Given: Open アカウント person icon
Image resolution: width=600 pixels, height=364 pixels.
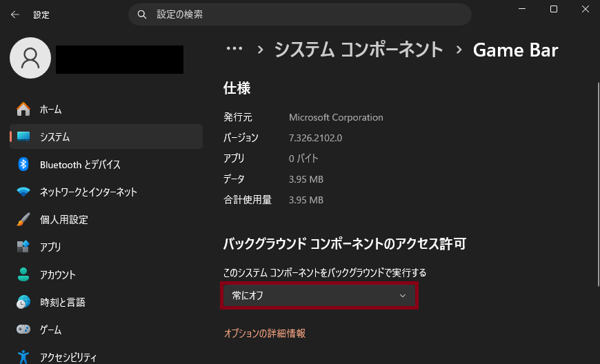Looking at the screenshot, I should click(23, 274).
